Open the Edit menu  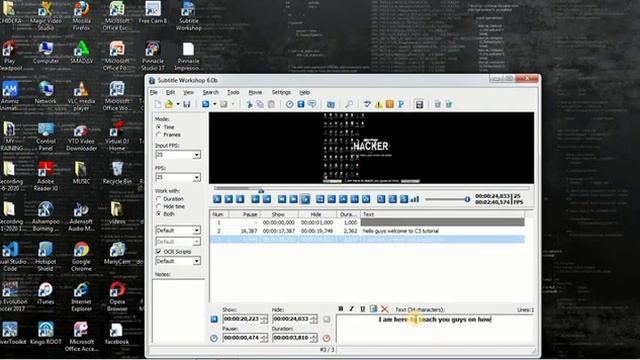(170, 93)
